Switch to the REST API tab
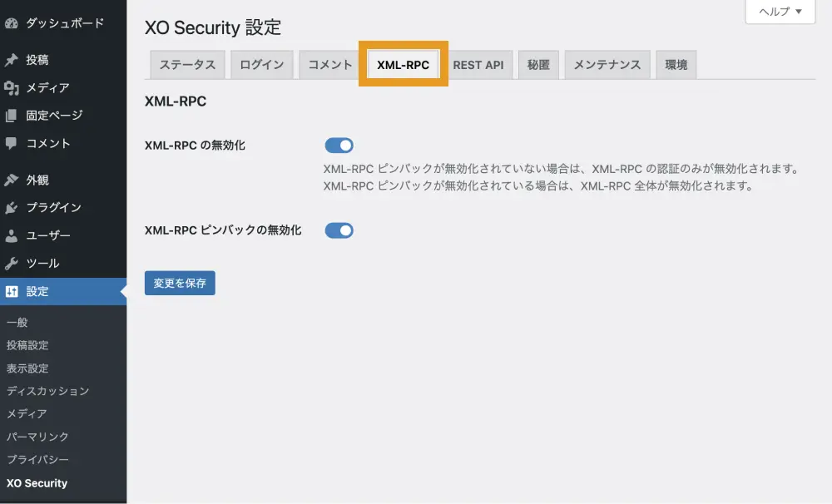 point(478,65)
